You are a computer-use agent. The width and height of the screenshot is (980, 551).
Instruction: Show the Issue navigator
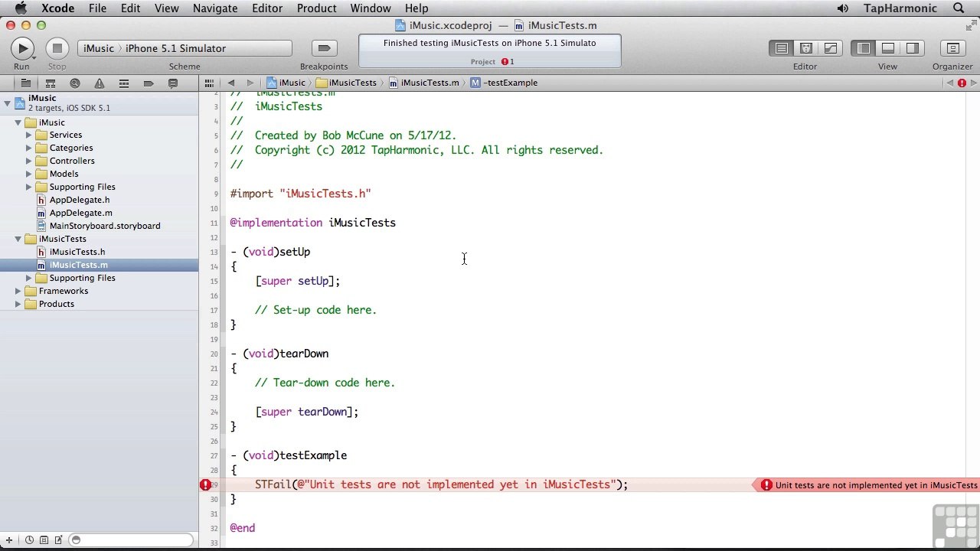click(99, 83)
